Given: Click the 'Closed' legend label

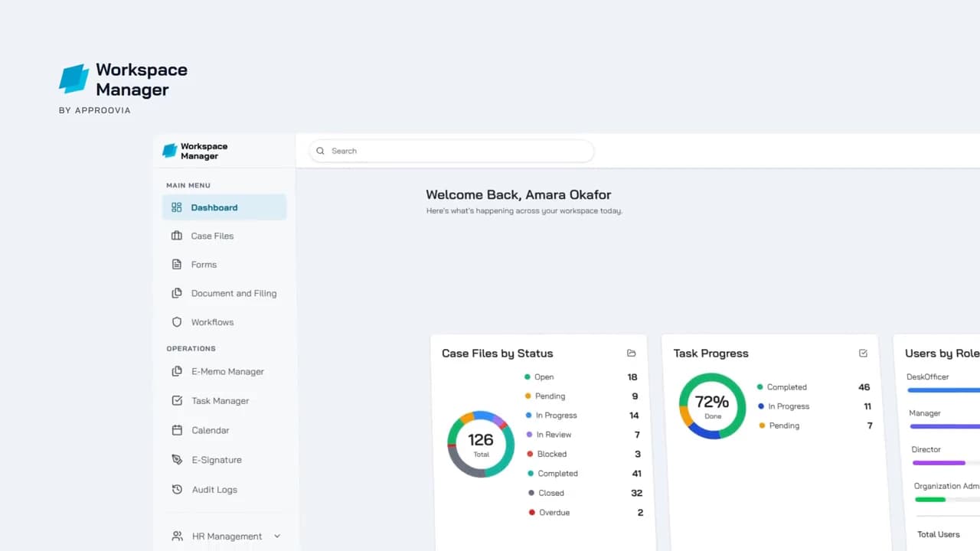Looking at the screenshot, I should (x=551, y=493).
